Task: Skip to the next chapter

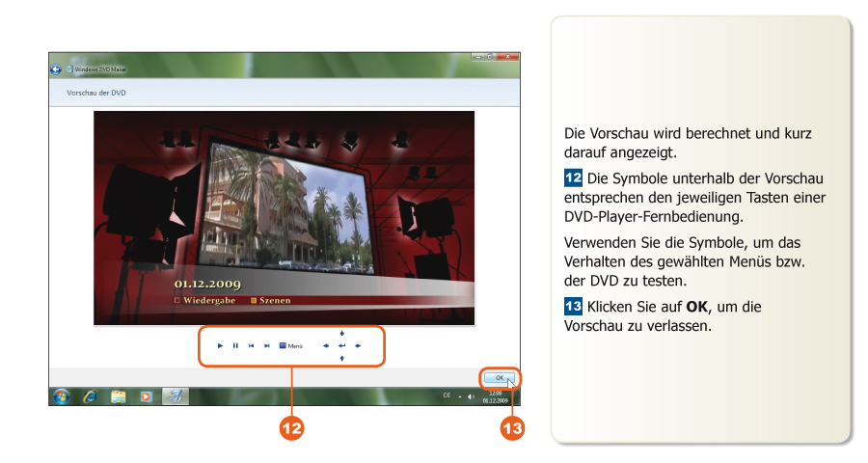Action: coord(266,345)
